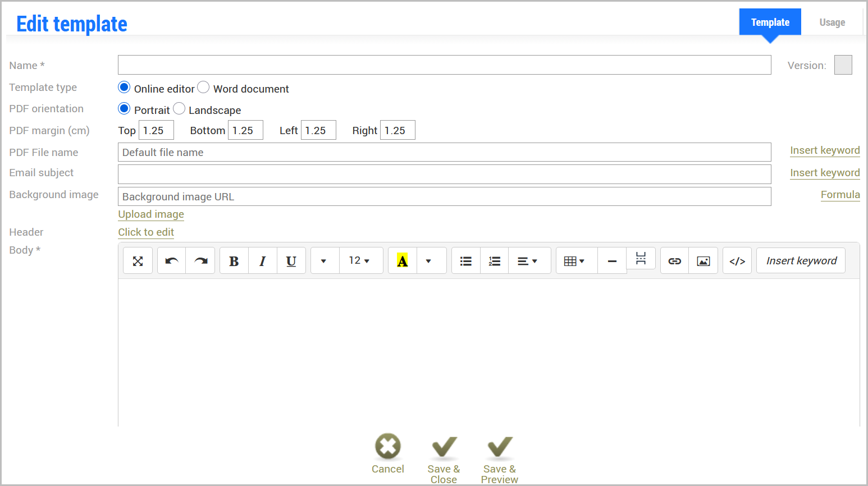The height and width of the screenshot is (486, 868).
Task: Open the table insert dropdown
Action: point(577,261)
